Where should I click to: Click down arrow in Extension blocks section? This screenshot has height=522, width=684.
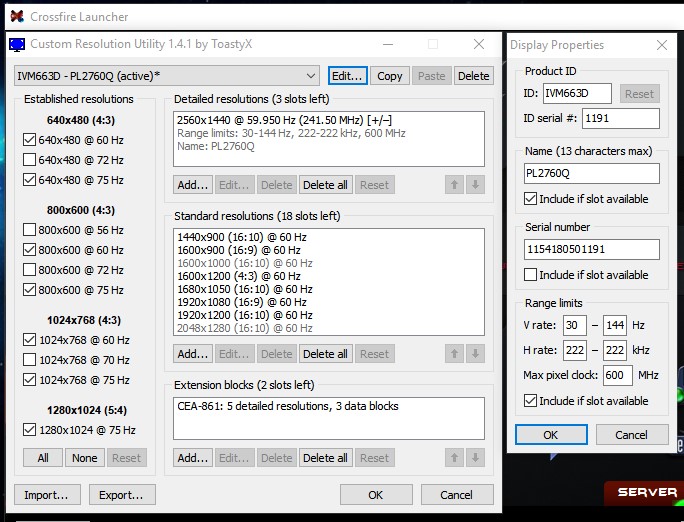click(x=475, y=458)
